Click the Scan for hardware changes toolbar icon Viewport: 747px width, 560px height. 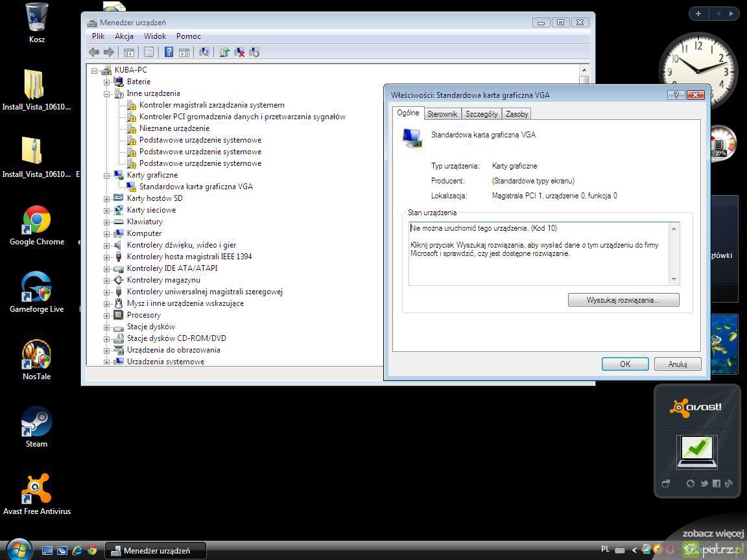click(204, 52)
